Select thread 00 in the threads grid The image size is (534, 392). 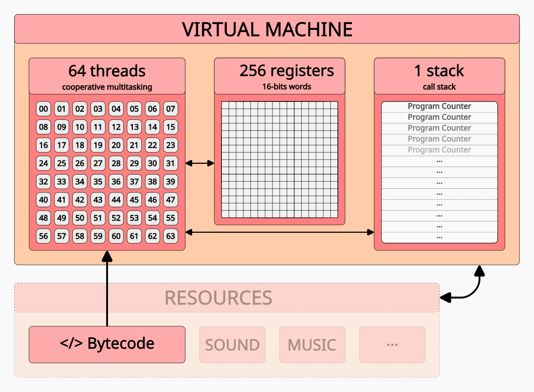coord(43,109)
